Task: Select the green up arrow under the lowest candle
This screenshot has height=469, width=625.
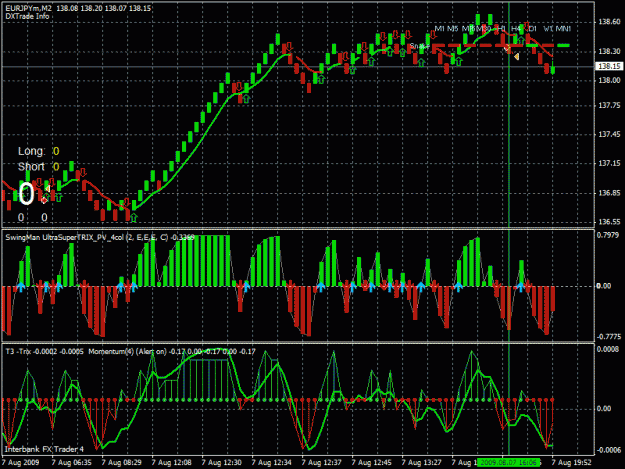Action: [134, 218]
